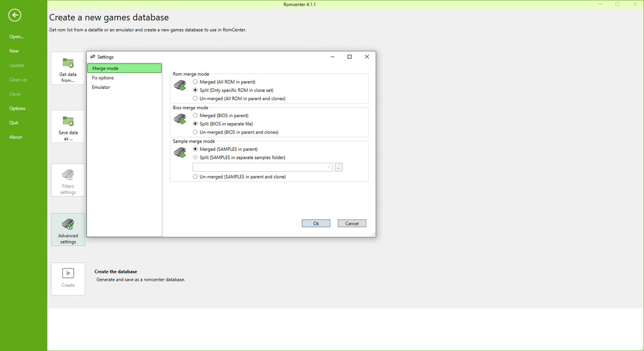
Task: Open Filters settings tile
Action: pyautogui.click(x=68, y=180)
